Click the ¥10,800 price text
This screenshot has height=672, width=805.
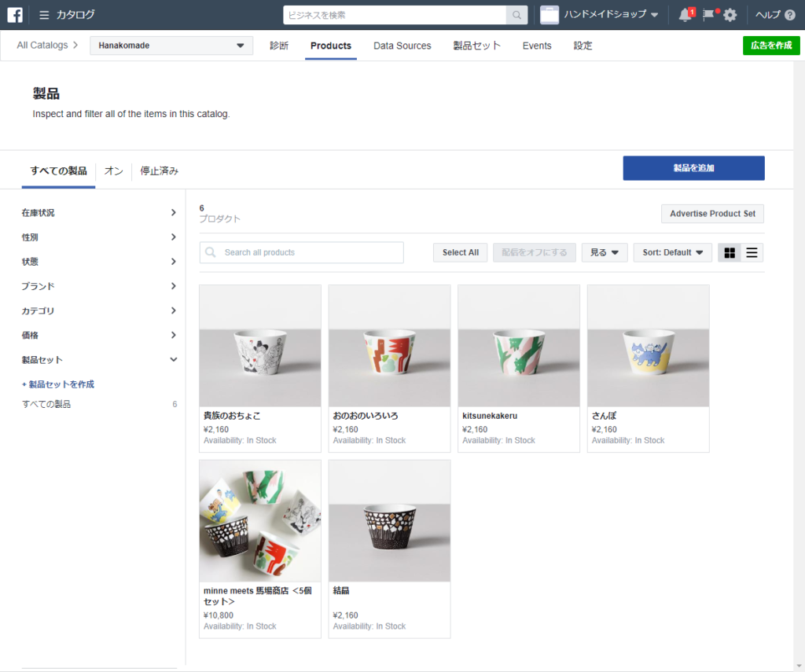click(x=219, y=615)
